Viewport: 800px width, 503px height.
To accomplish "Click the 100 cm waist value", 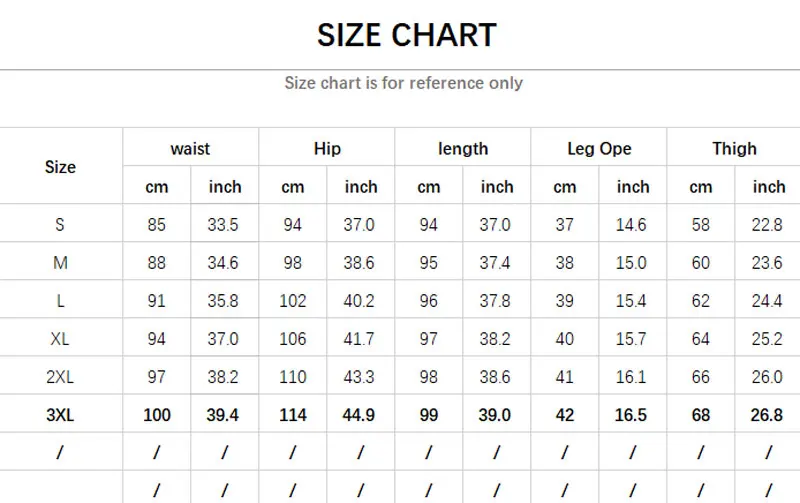I will 157,415.
